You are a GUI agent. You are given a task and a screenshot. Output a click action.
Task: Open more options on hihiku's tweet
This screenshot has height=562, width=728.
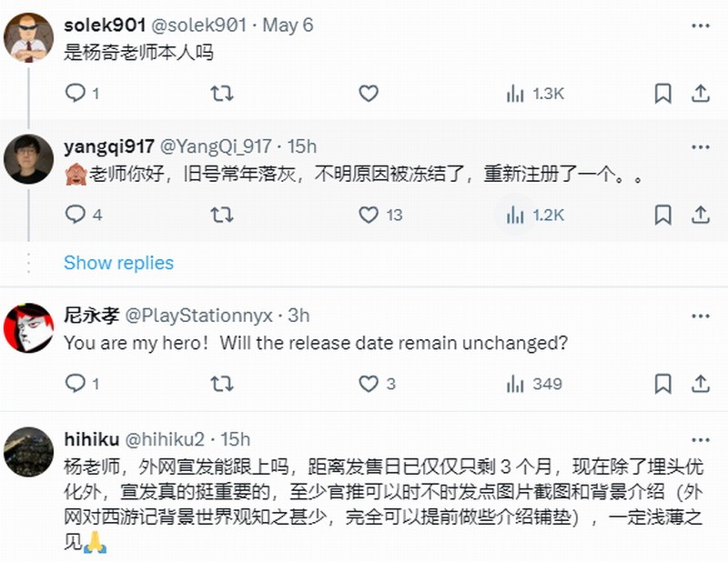click(x=700, y=440)
